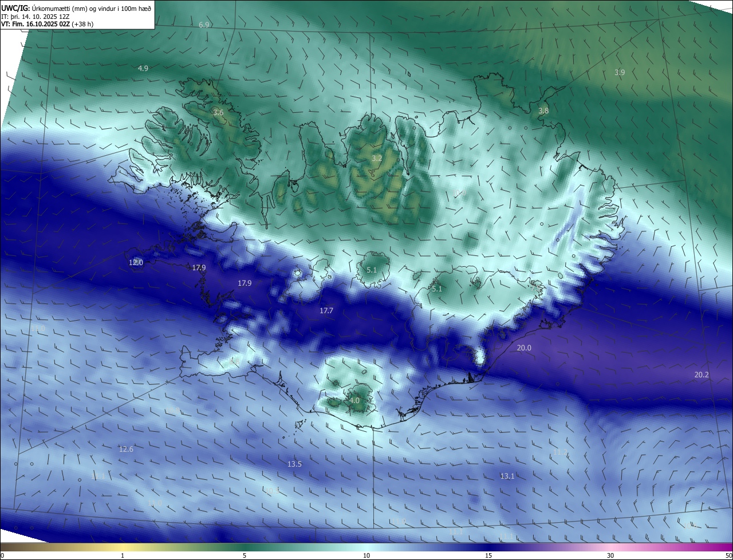Screen dimensions: 733x560
Task: Click the 6.9 precipitation value label
Action: pyautogui.click(x=204, y=25)
